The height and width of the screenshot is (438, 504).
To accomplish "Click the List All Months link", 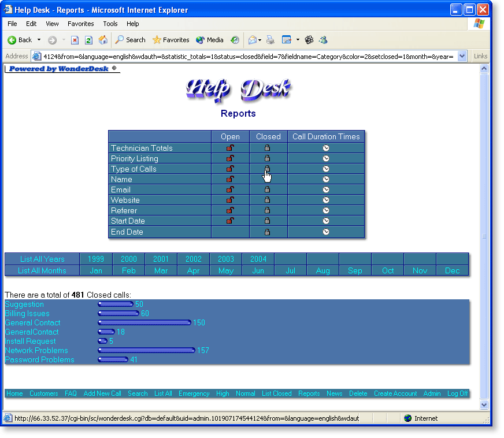I will (x=42, y=270).
